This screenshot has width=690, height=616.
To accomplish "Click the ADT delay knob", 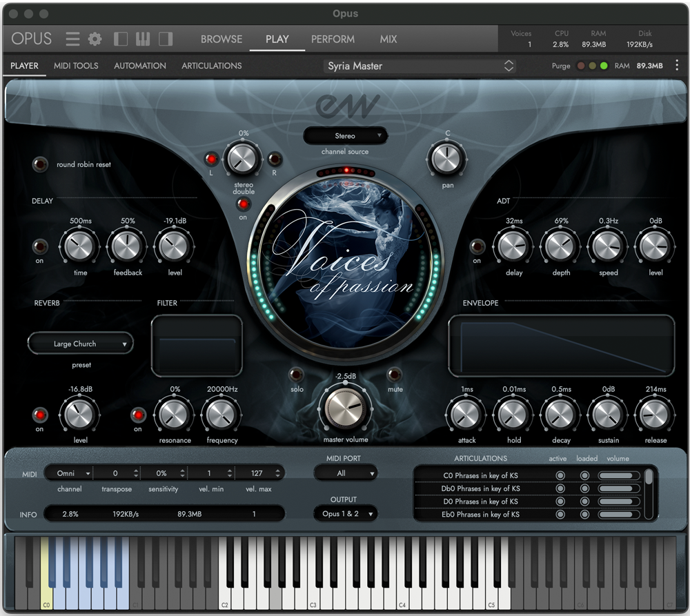I will [x=513, y=246].
